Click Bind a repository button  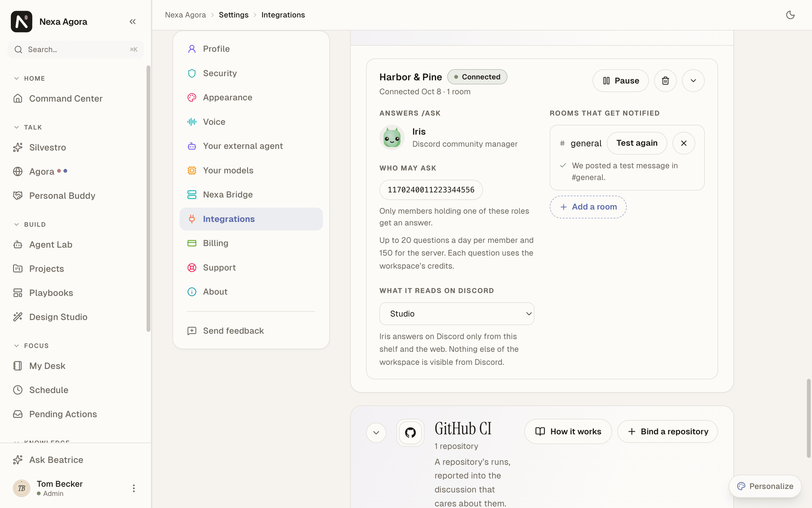pyautogui.click(x=667, y=431)
